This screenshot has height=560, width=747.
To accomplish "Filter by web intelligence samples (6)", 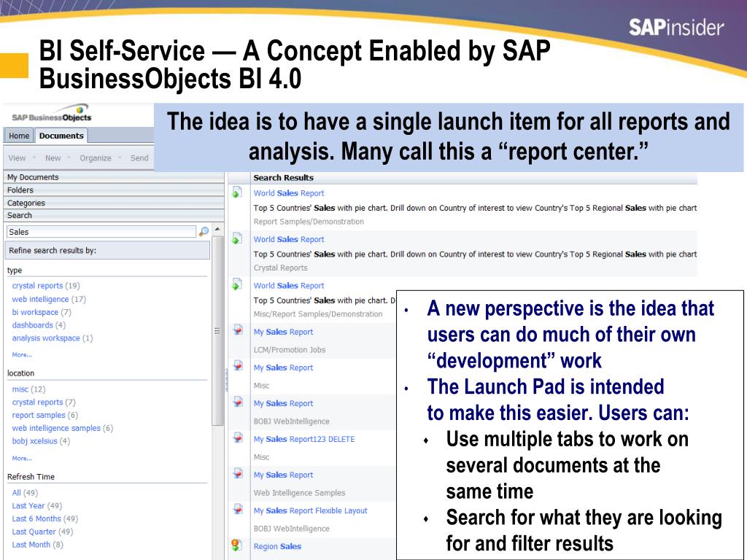I will coord(63,427).
